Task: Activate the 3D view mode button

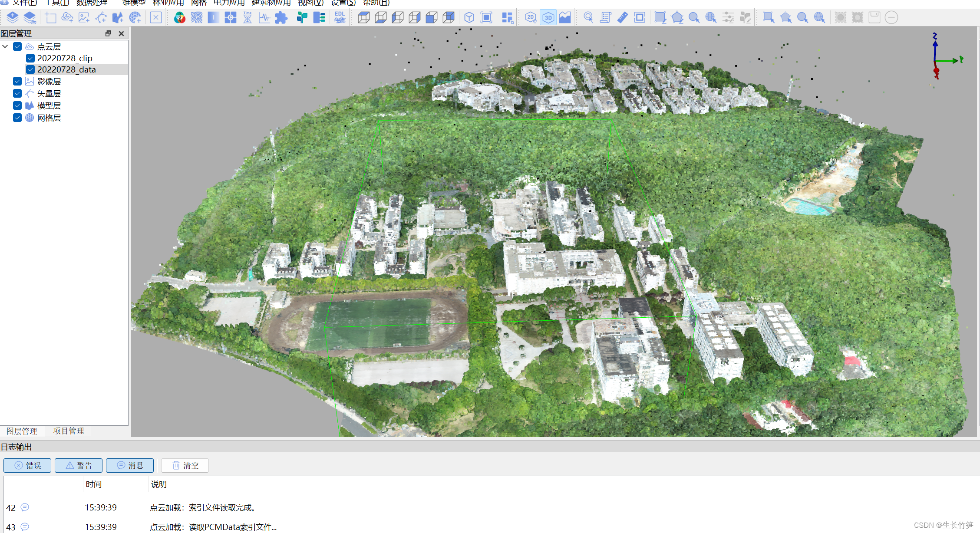Action: (x=548, y=18)
